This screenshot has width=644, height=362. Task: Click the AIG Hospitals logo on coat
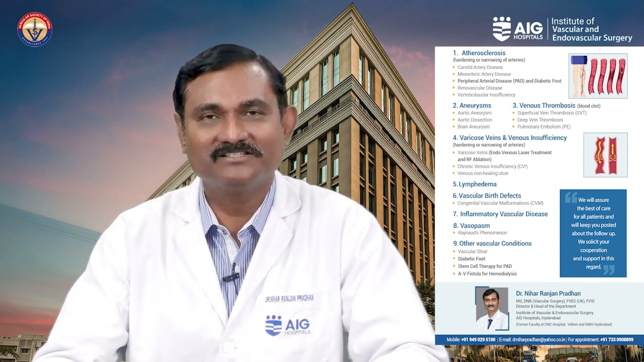tap(288, 326)
